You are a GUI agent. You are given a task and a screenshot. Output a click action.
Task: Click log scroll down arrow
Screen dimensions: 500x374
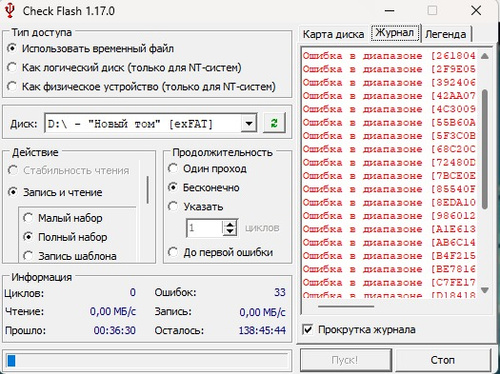pos(485,290)
